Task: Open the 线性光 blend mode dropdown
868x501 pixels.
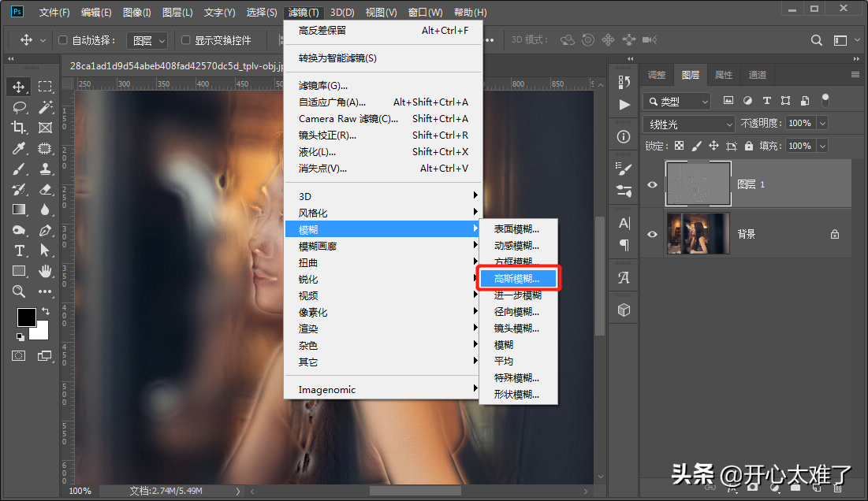Action: point(690,124)
